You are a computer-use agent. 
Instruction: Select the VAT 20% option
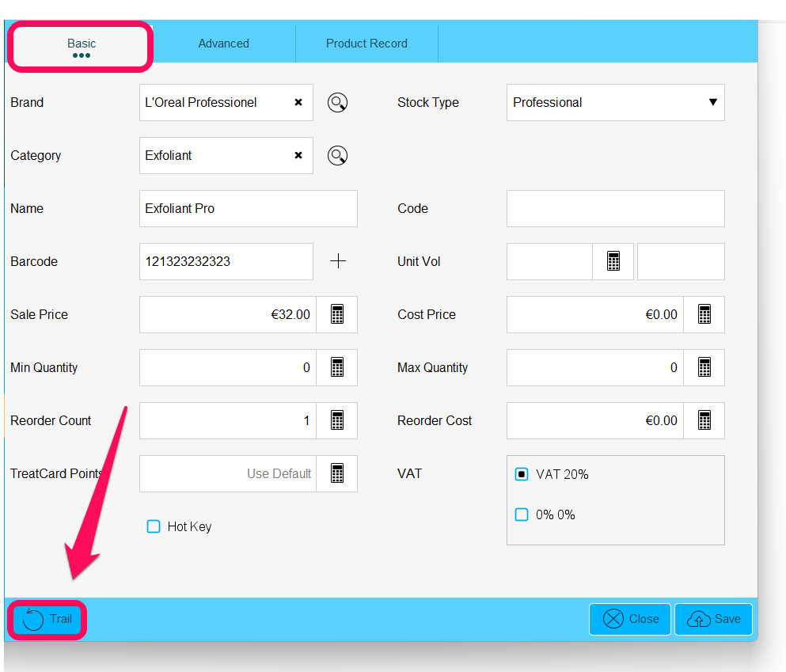point(522,474)
